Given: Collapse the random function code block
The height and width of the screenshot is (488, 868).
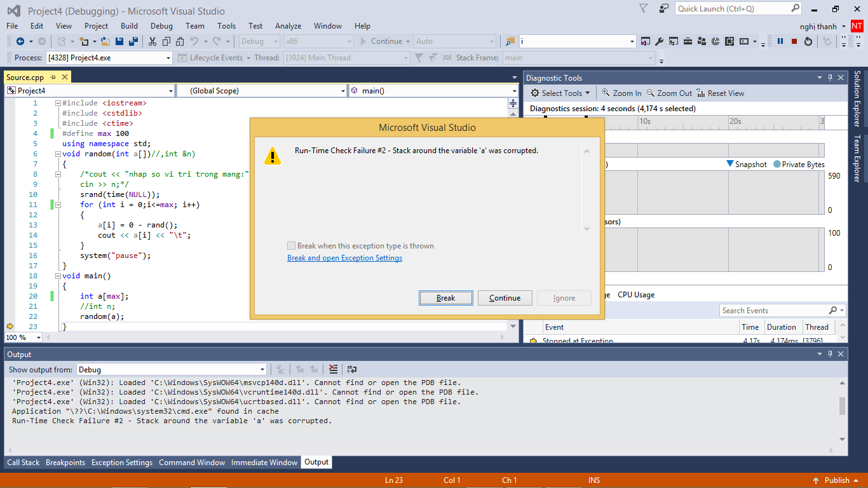Looking at the screenshot, I should click(58, 154).
